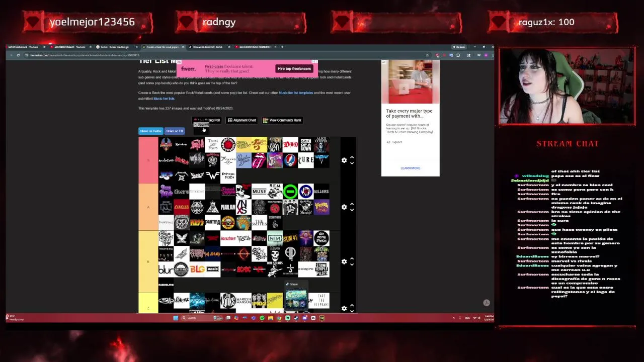Select the Korn tile
The height and width of the screenshot is (362, 644).
click(x=275, y=145)
